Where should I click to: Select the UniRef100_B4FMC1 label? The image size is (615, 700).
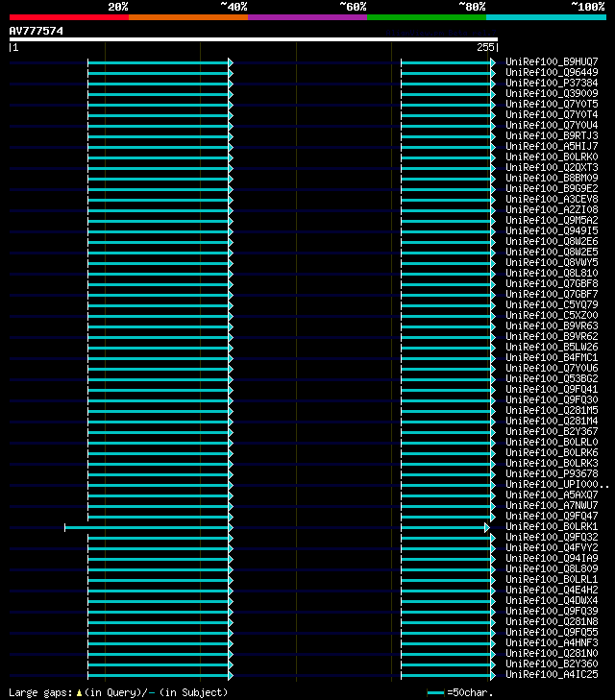[552, 357]
